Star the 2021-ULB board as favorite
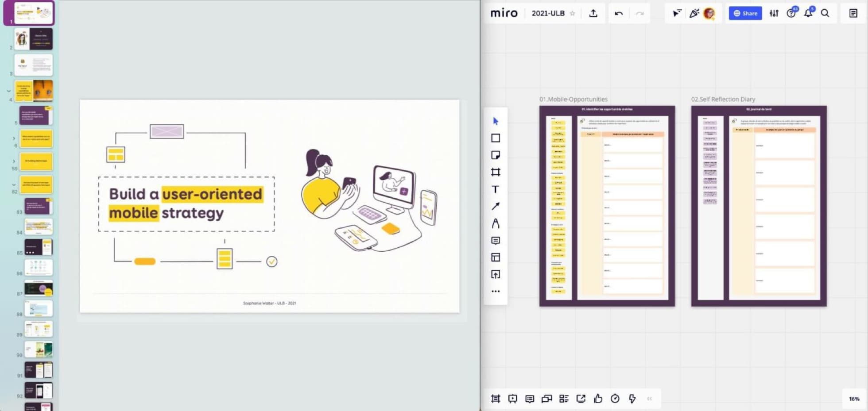 (x=572, y=13)
